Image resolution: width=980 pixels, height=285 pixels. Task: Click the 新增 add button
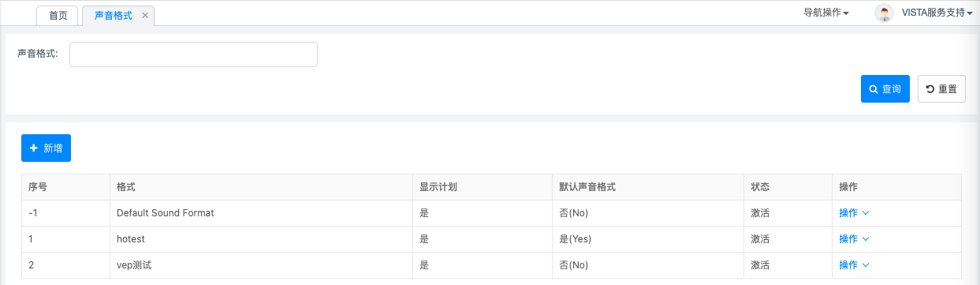coord(46,148)
